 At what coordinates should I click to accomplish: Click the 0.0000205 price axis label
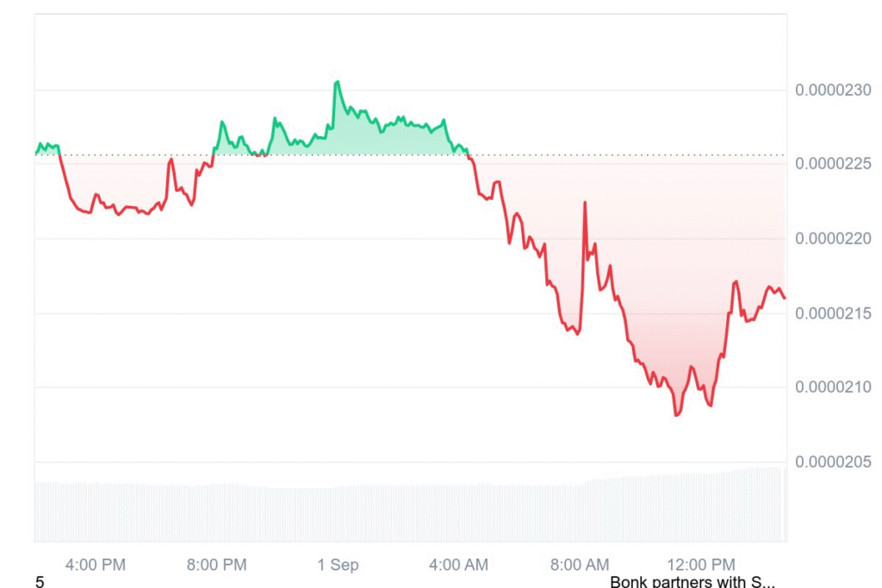(x=833, y=461)
